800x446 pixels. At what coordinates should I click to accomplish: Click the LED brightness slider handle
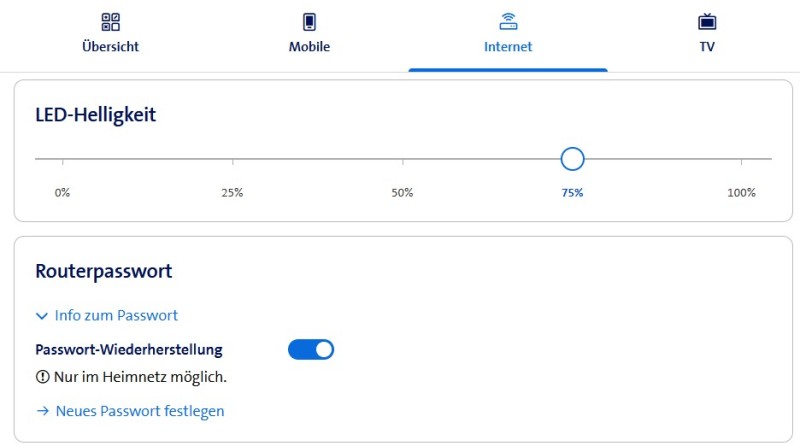572,159
